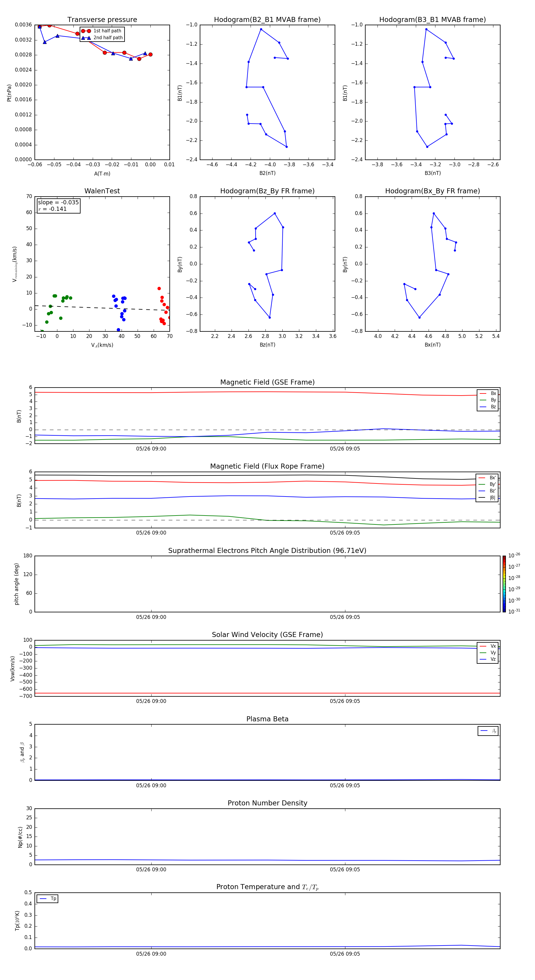Click the Solar Wind Velocity (GSE Frame) title
Viewport: 535px width, 980px height.
point(267,635)
